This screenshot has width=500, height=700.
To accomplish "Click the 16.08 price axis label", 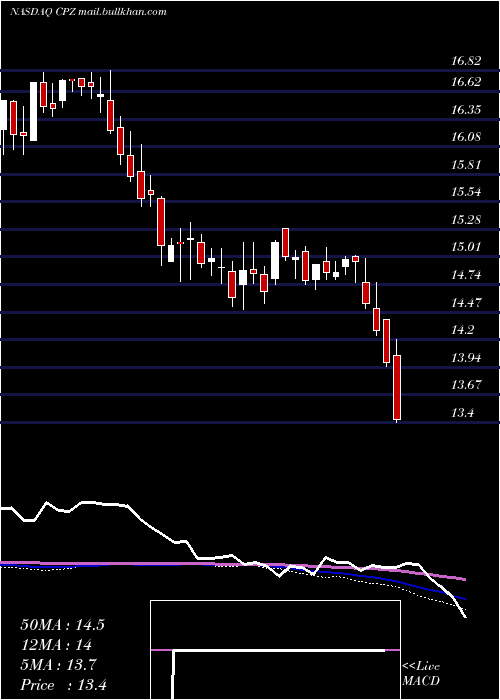I will click(466, 137).
